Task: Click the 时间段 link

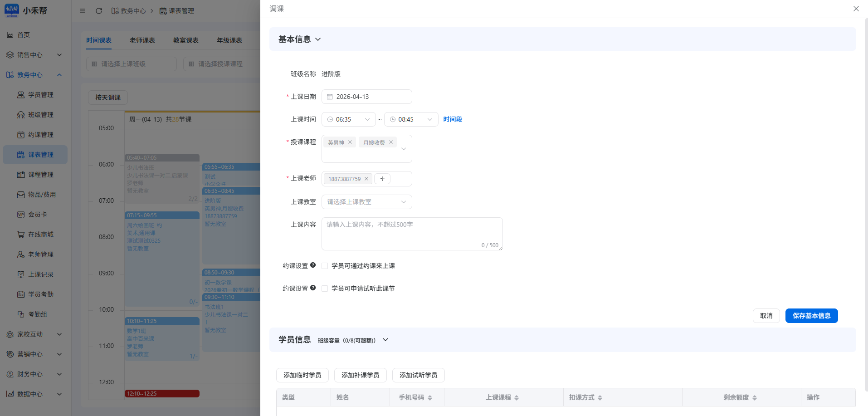Action: (453, 119)
